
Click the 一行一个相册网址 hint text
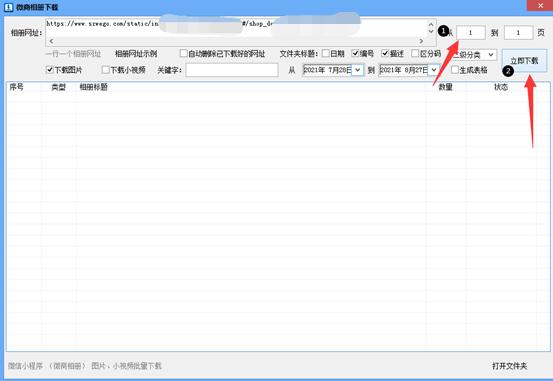point(73,54)
